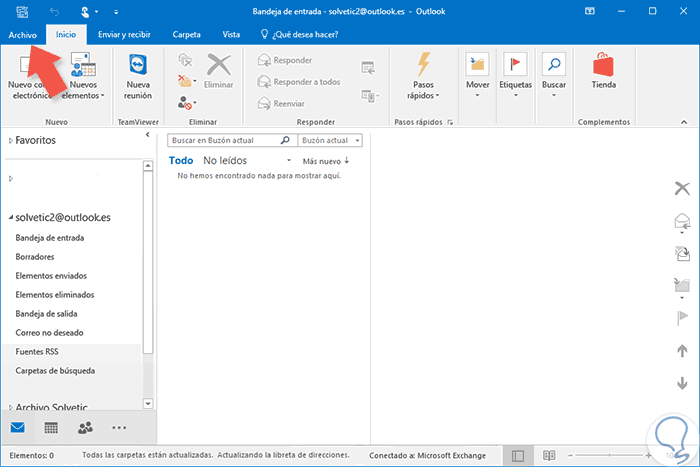Open Elementos enviados folder
700x467 pixels.
click(x=51, y=276)
